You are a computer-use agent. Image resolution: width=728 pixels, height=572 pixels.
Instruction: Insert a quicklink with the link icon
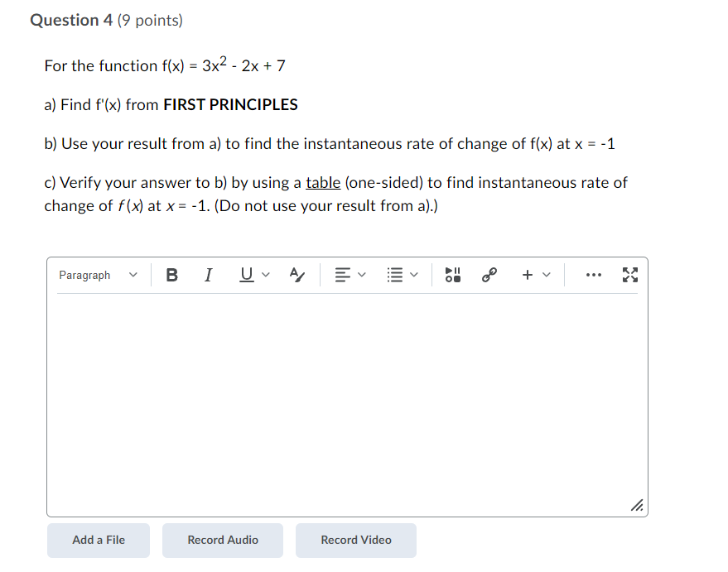click(x=489, y=275)
